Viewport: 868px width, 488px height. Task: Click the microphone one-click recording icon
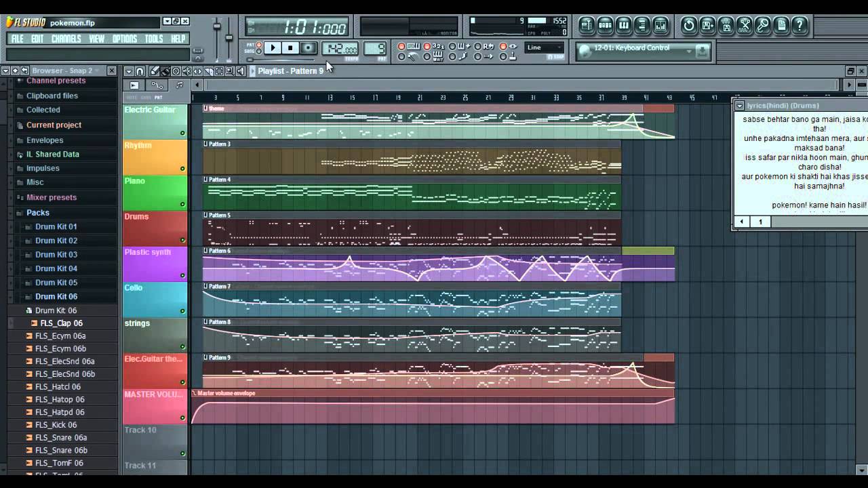(762, 26)
